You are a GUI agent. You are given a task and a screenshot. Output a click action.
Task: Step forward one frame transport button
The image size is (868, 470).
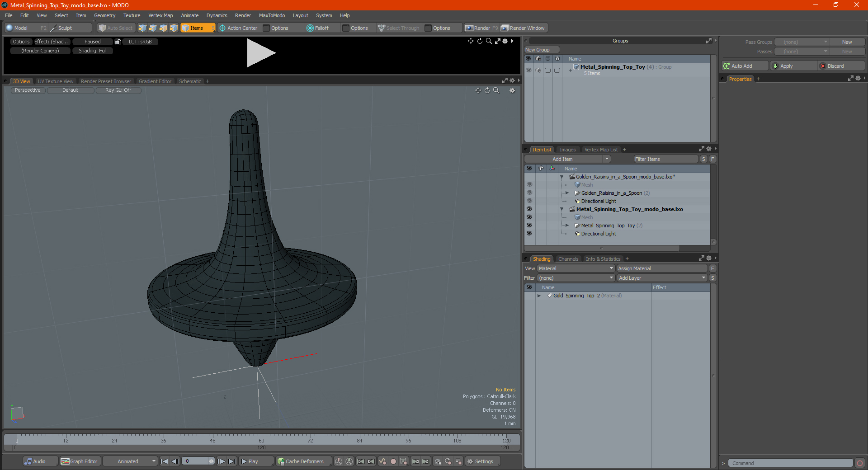click(x=221, y=461)
